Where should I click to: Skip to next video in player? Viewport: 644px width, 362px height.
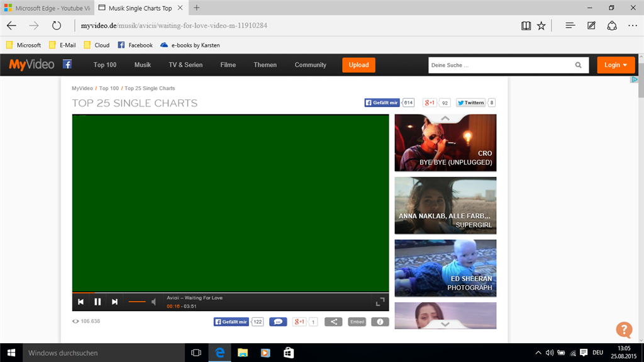pyautogui.click(x=114, y=302)
